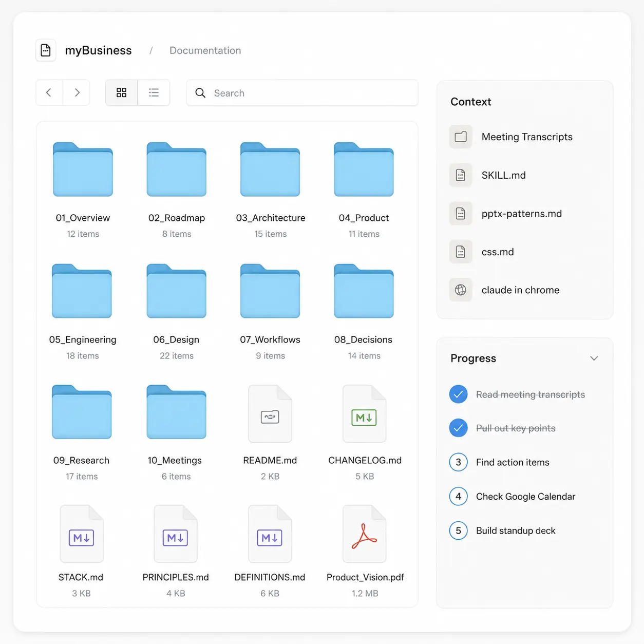The width and height of the screenshot is (644, 644).
Task: Open the 10_Meetings folder
Action: (x=177, y=412)
